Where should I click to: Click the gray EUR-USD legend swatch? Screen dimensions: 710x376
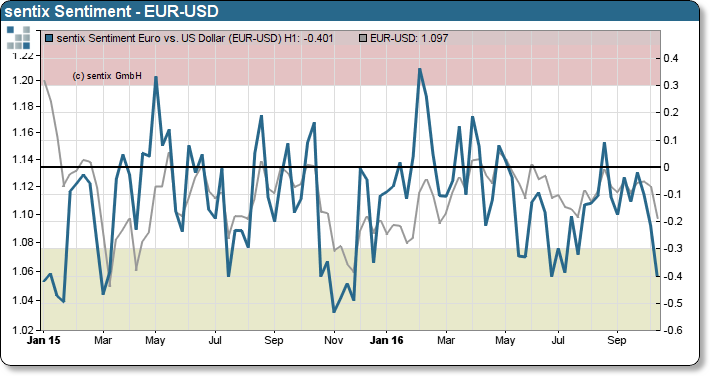tap(363, 39)
